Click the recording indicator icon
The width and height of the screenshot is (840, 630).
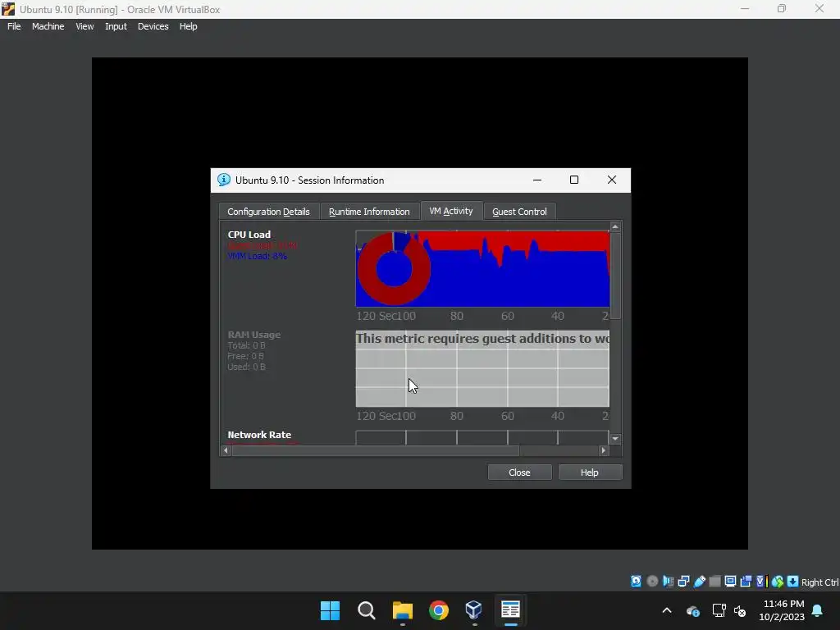point(746,582)
